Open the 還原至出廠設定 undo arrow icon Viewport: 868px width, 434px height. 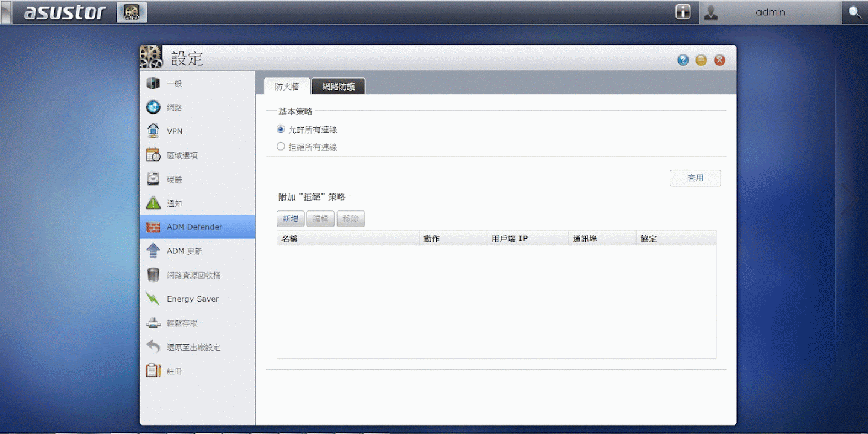[153, 347]
